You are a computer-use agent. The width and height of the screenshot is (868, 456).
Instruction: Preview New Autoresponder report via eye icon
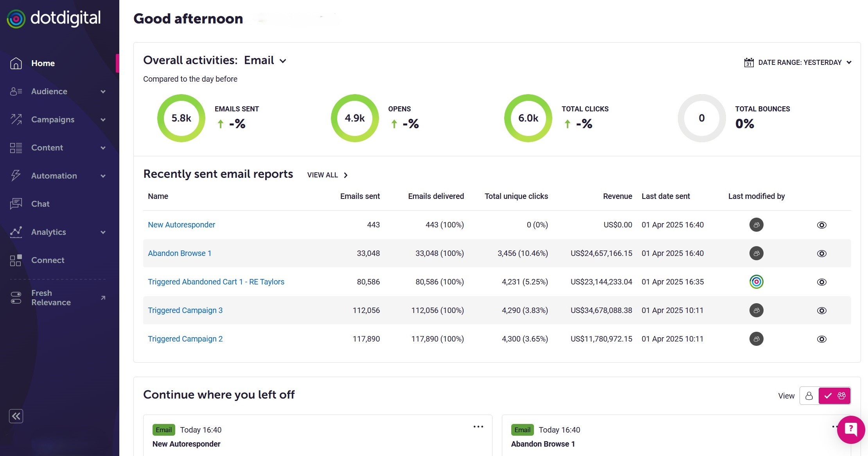821,225
